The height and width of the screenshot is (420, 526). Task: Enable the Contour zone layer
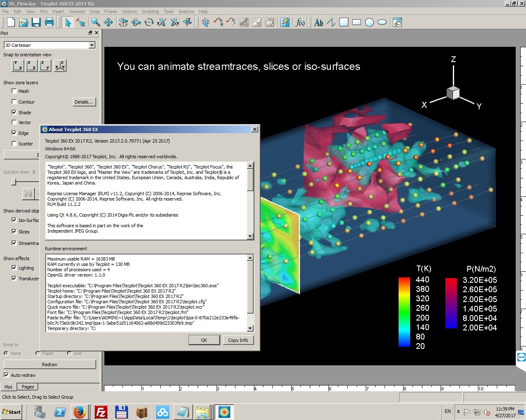click(x=14, y=102)
